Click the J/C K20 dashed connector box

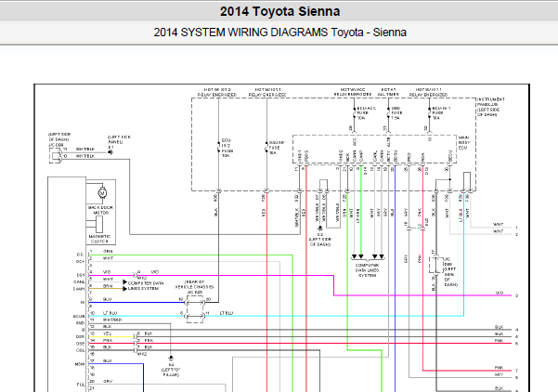point(195,309)
